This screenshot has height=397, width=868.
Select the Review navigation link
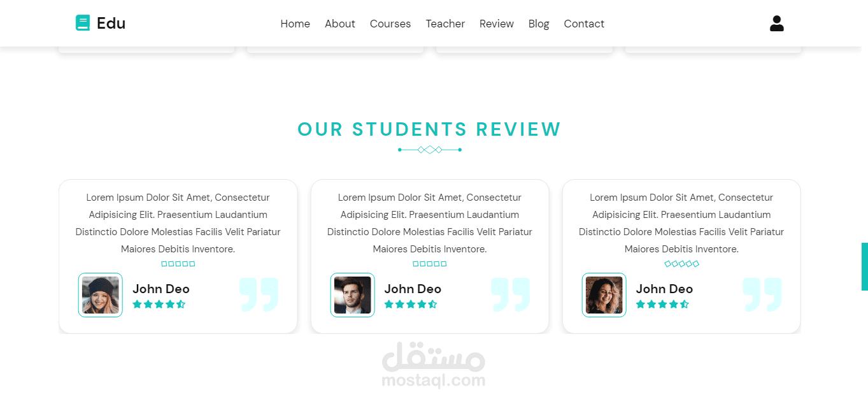tap(497, 24)
